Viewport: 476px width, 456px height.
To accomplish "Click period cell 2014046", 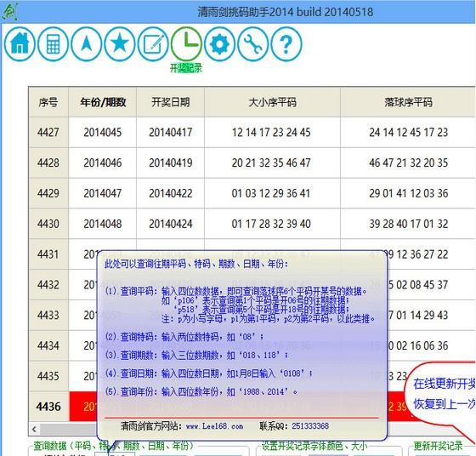I will [x=103, y=162].
